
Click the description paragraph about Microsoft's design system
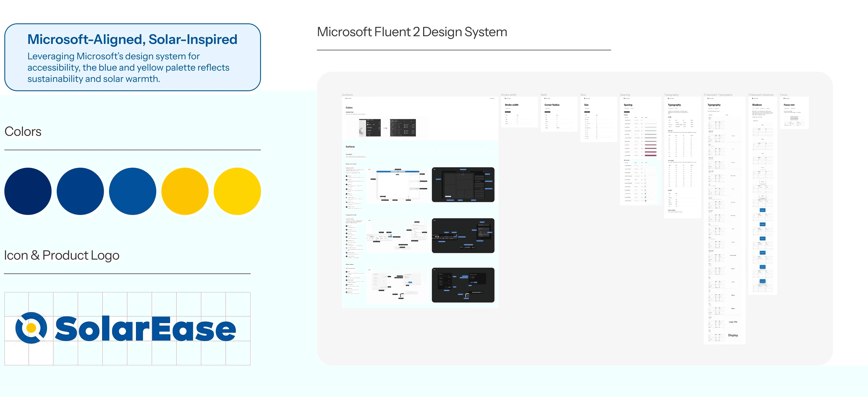tap(128, 68)
